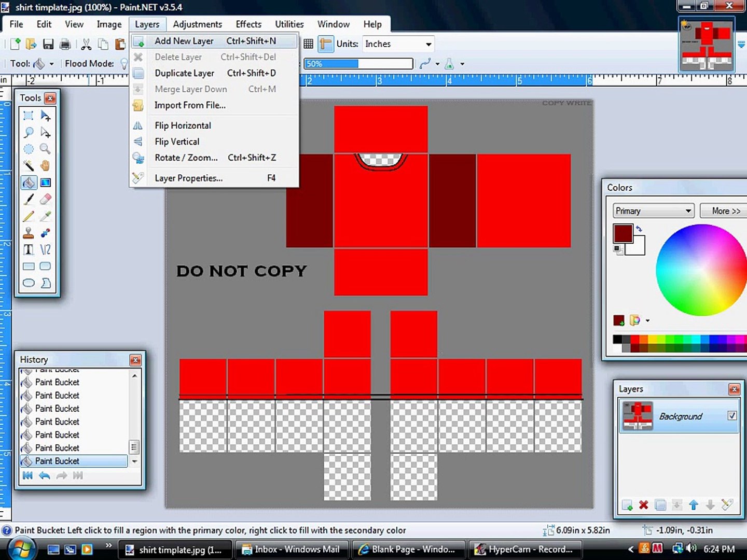Switch to Inbox - Windows Mail taskbar button

point(292,550)
